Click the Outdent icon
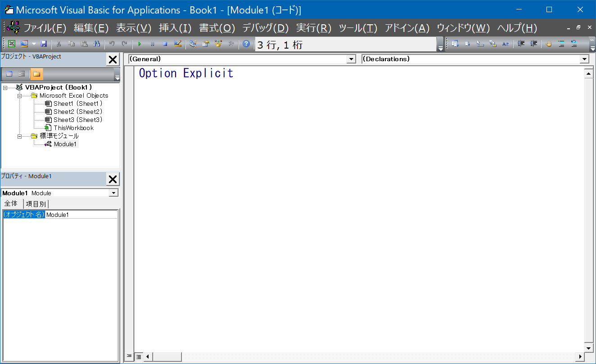This screenshot has width=596, height=364. (533, 44)
